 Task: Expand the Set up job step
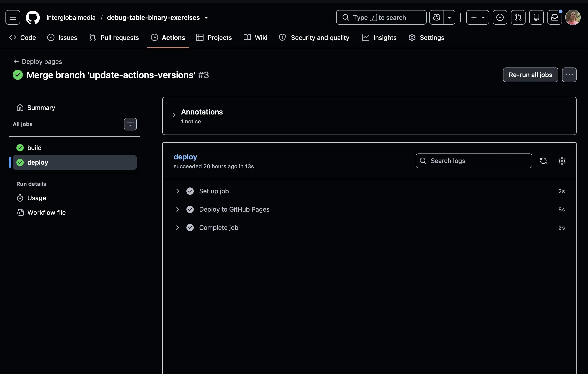pyautogui.click(x=369, y=191)
